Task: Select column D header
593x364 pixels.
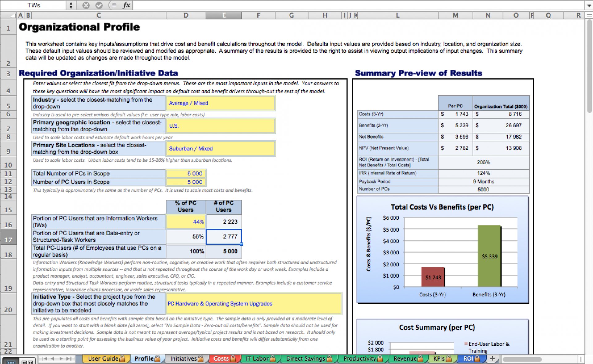Action: click(x=186, y=15)
